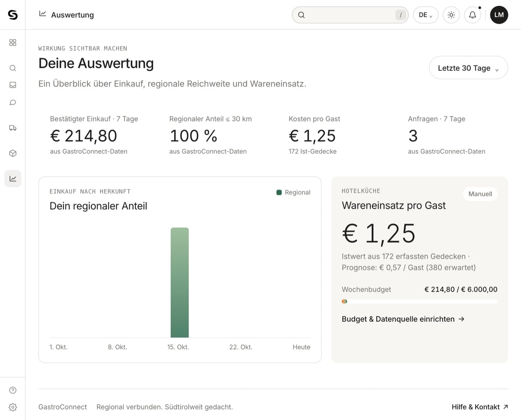Screen dimensions: 521x420
Task: Click the Anfragen · 7 Tage label
Action: point(437,119)
